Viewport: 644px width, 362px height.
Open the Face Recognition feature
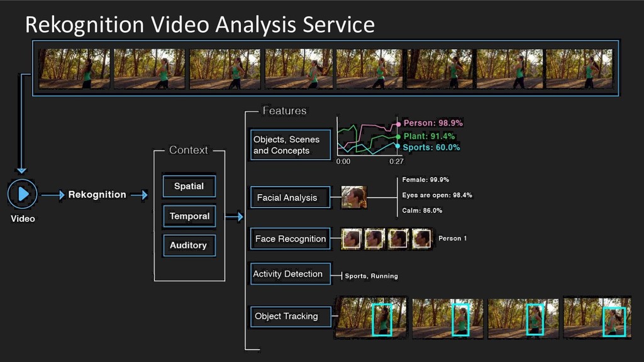[290, 239]
